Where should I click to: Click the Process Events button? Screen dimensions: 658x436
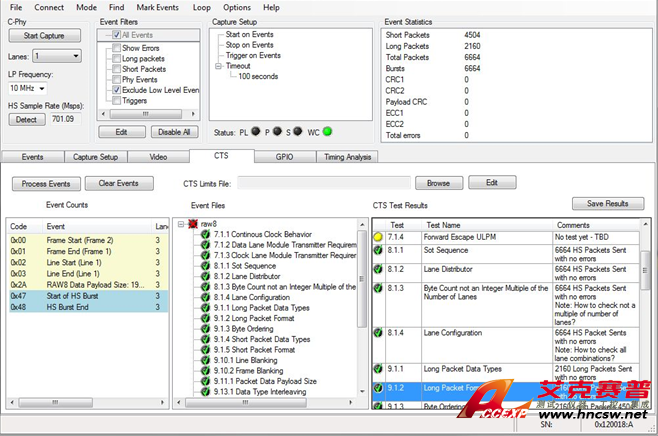45,184
